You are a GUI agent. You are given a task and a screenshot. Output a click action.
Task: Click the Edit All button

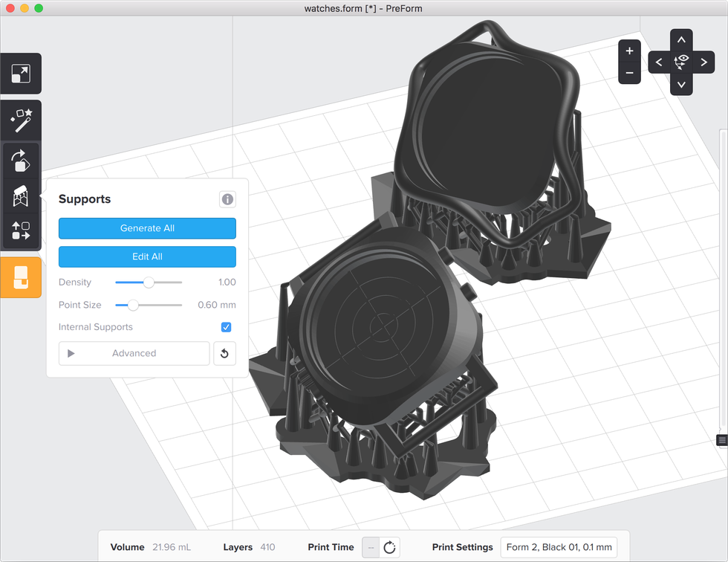[147, 256]
